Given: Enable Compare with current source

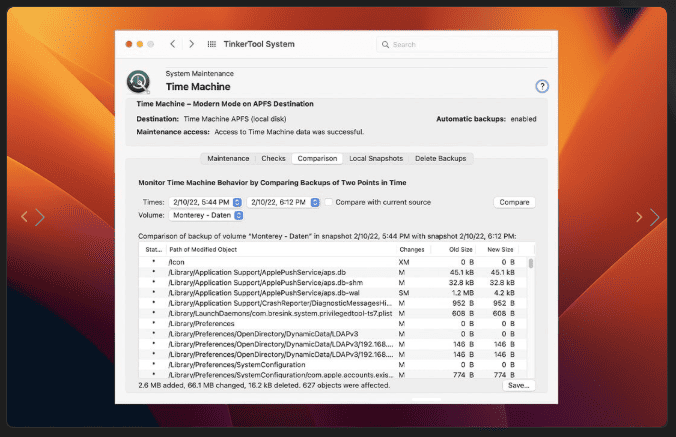Looking at the screenshot, I should pyautogui.click(x=329, y=202).
